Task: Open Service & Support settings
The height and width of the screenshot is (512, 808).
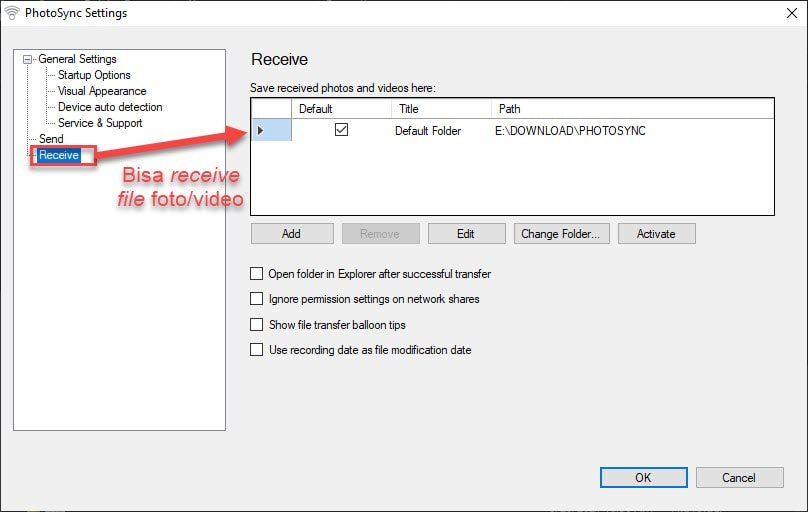Action: point(100,123)
